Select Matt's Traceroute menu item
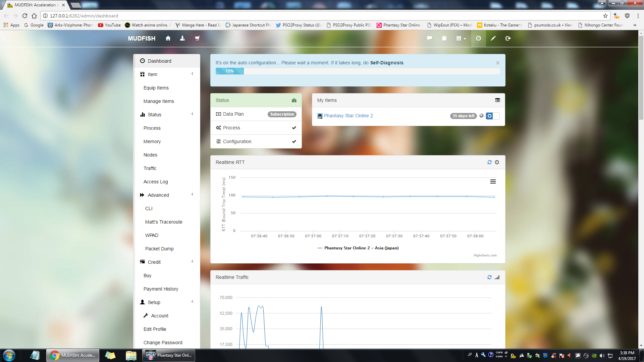The image size is (644, 362). pyautogui.click(x=164, y=222)
